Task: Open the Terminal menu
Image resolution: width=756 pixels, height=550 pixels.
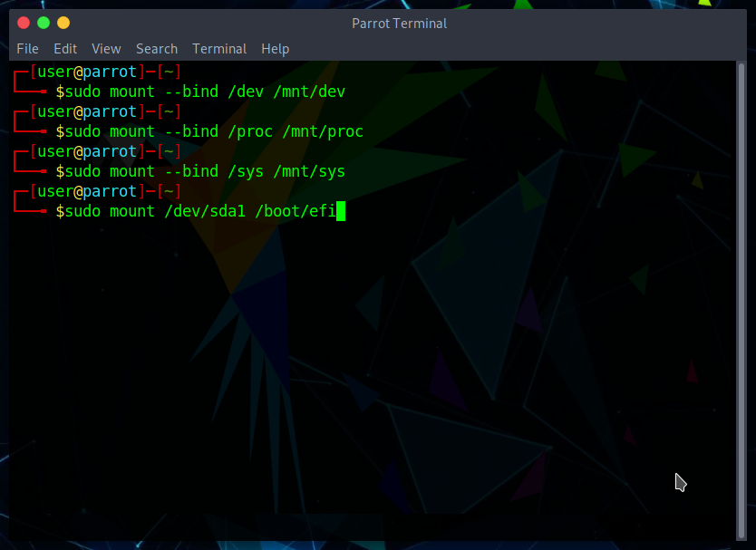Action: pos(219,49)
